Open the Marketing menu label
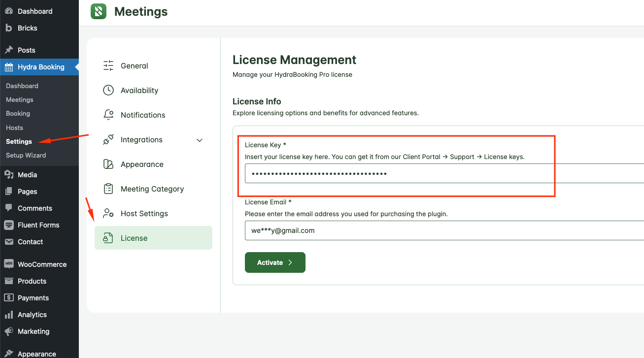The image size is (644, 358). tap(34, 331)
